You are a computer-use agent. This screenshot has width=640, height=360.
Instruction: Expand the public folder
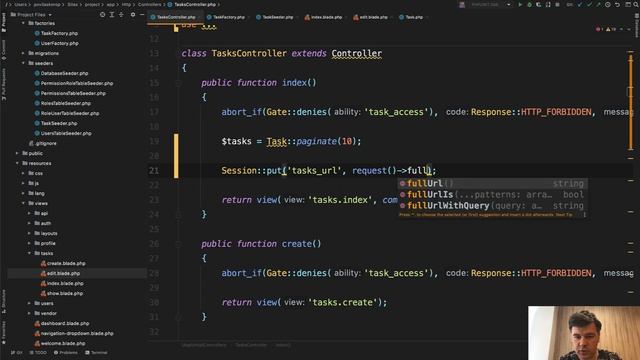coord(17,153)
